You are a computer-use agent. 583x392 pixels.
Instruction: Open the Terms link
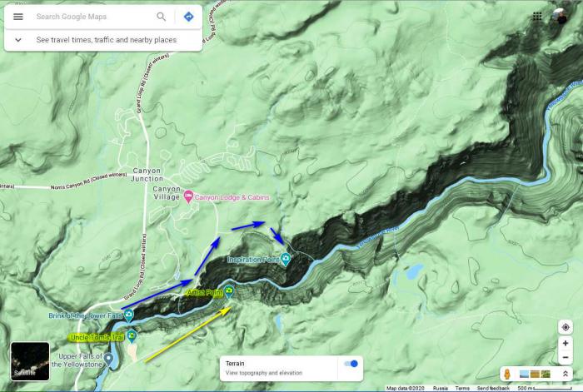(462, 388)
